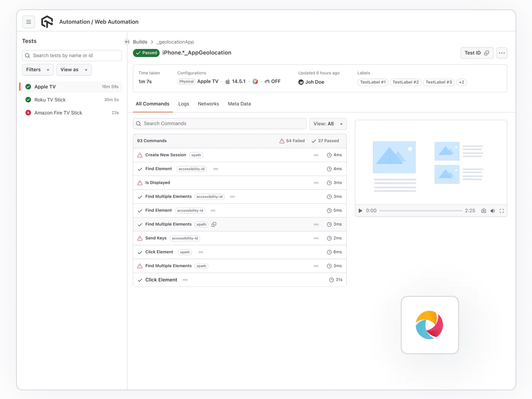Select the Amazon Fire TV Stick test
532x399 pixels.
58,112
